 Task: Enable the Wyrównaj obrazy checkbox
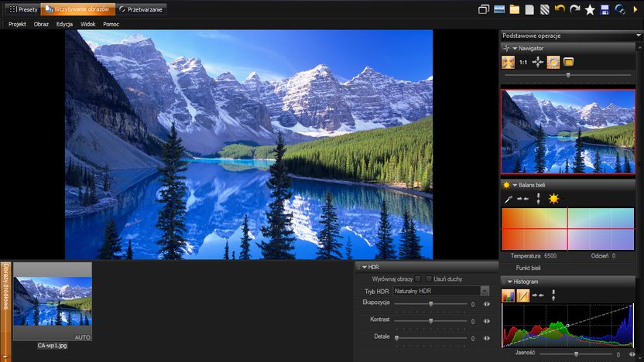(x=418, y=278)
